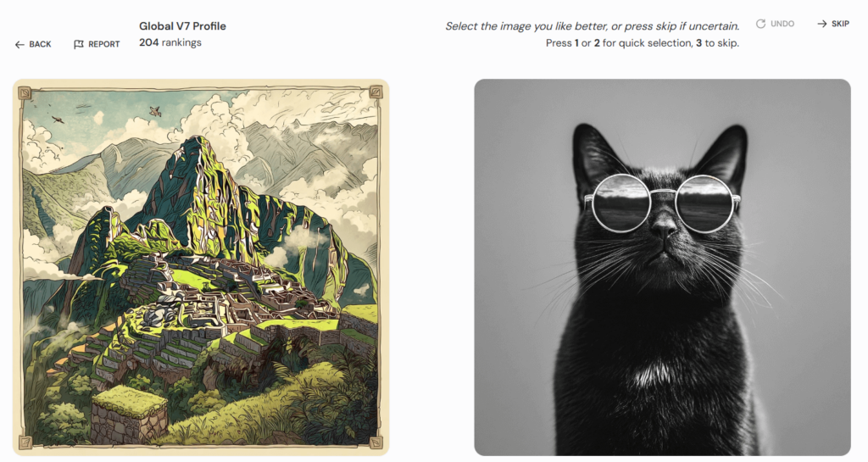Click the grass-topped stone block in left image
Screen dimensions: 868x462
pyautogui.click(x=130, y=415)
